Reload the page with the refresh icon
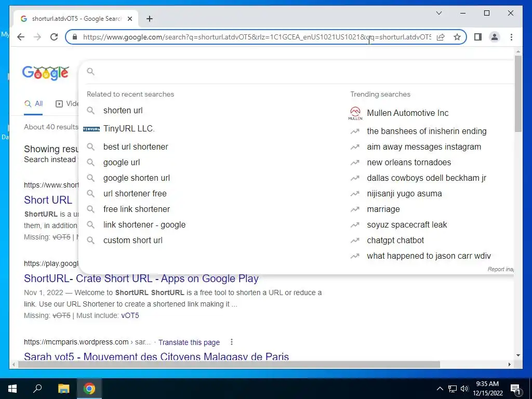Screen dimensions: 532x399 54,37
